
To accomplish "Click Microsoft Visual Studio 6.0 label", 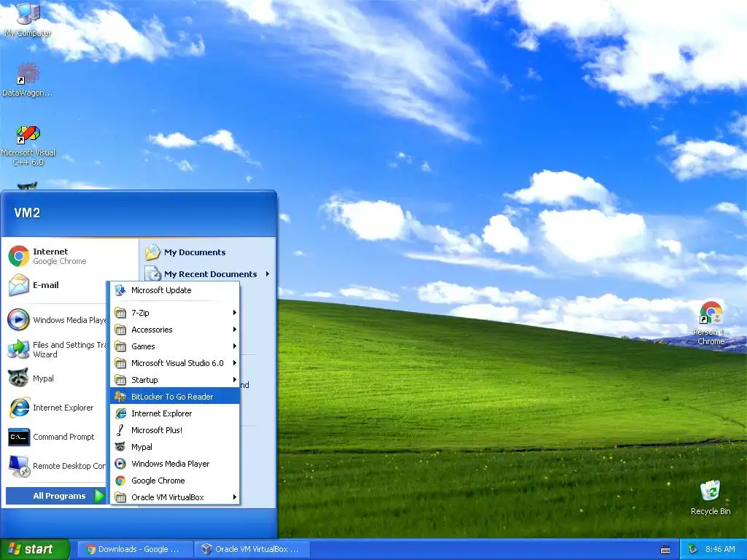I will coord(177,363).
